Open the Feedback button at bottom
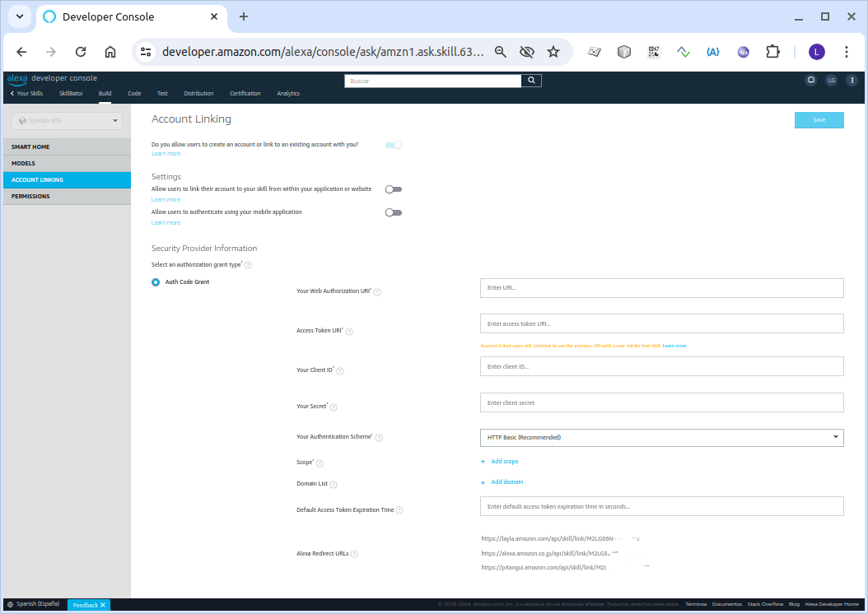 [89, 605]
